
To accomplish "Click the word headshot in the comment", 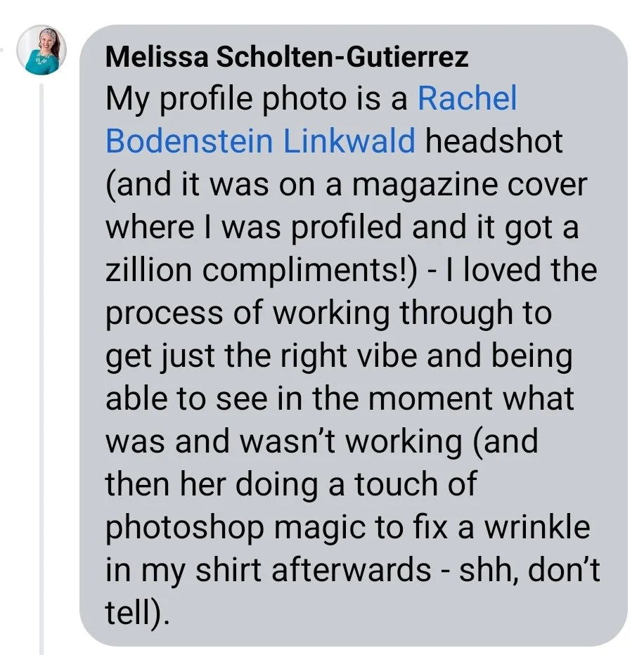I will pos(494,141).
